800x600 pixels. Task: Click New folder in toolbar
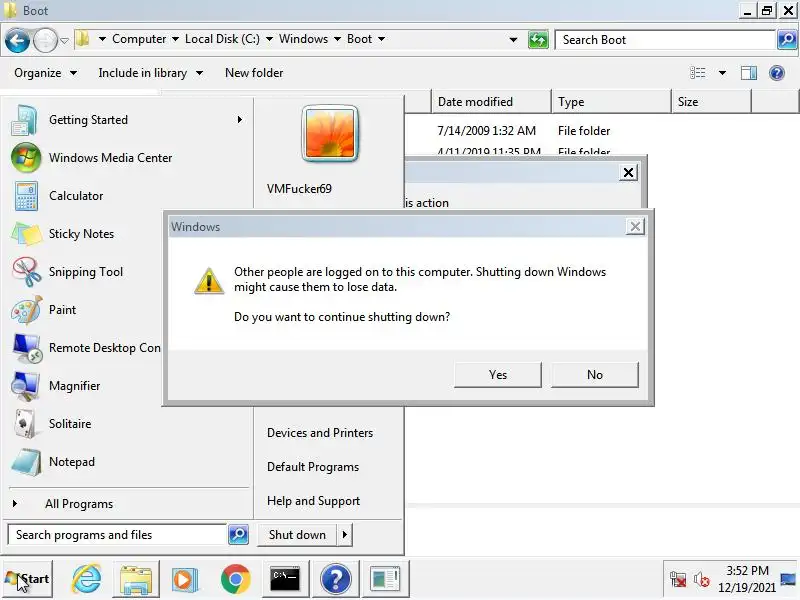coord(254,73)
